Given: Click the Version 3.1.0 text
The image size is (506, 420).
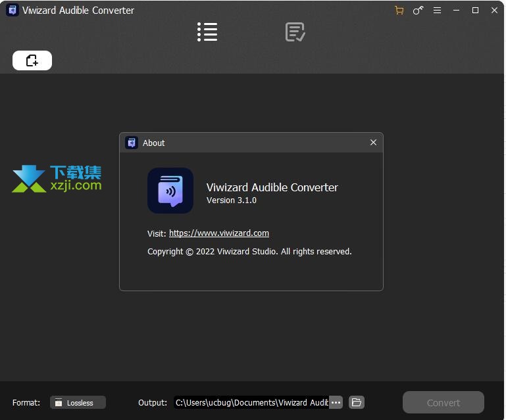Looking at the screenshot, I should click(232, 200).
